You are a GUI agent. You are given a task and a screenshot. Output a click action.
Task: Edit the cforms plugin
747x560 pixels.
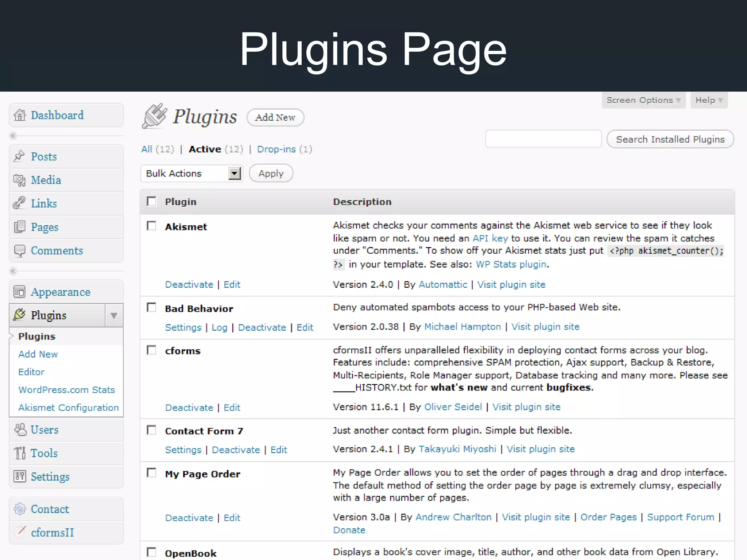pyautogui.click(x=232, y=408)
